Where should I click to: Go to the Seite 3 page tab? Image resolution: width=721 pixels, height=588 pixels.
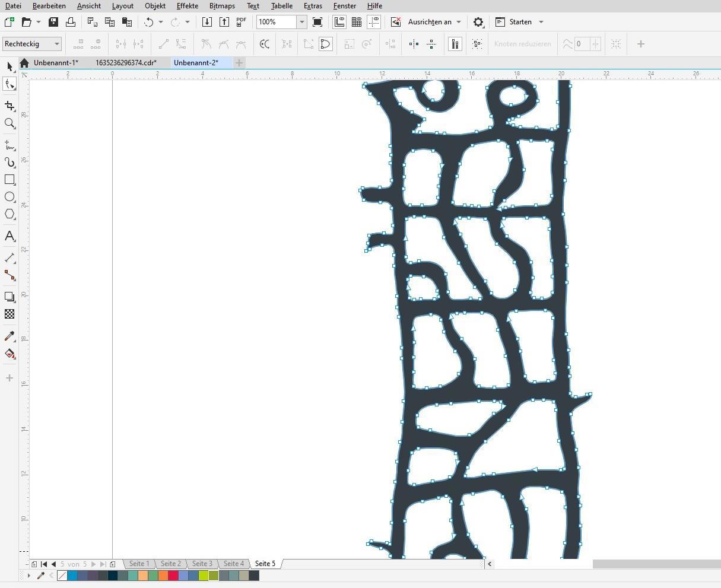point(202,564)
